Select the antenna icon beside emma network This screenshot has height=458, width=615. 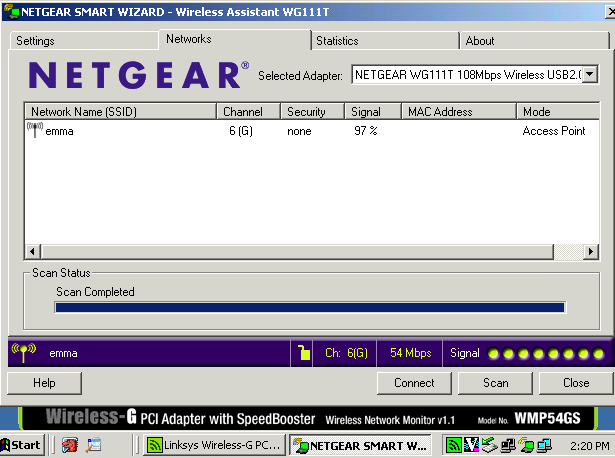pyautogui.click(x=35, y=129)
